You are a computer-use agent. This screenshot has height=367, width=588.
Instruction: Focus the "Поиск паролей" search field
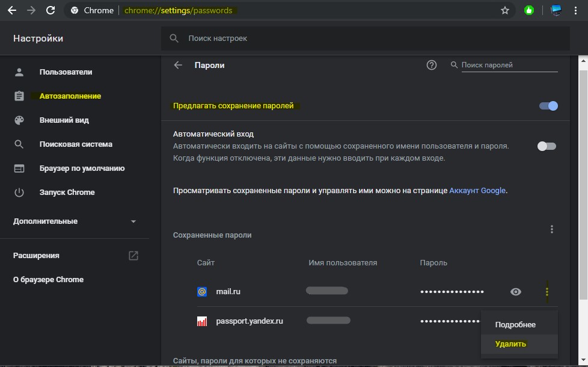(x=509, y=65)
